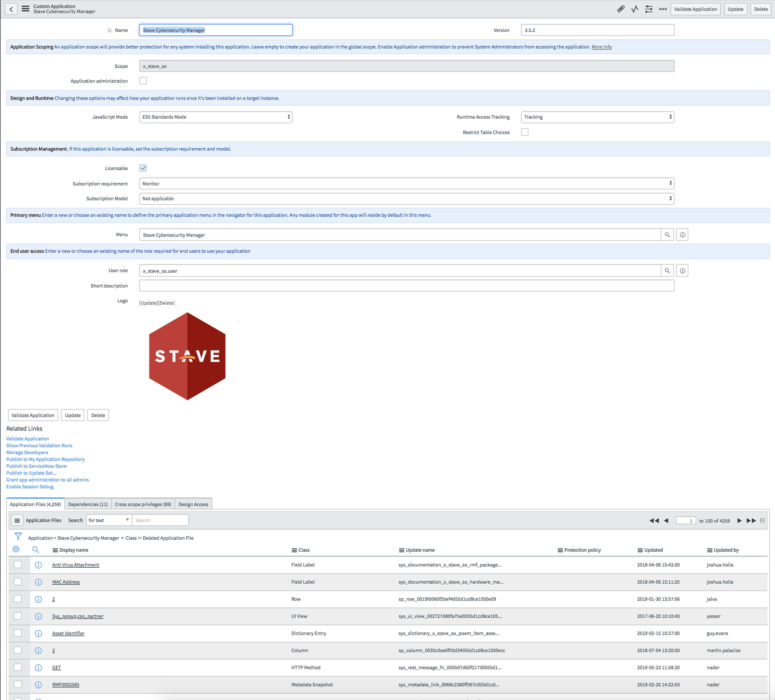This screenshot has width=775, height=700.
Task: Personalize list columns gear icon
Action: click(x=16, y=549)
